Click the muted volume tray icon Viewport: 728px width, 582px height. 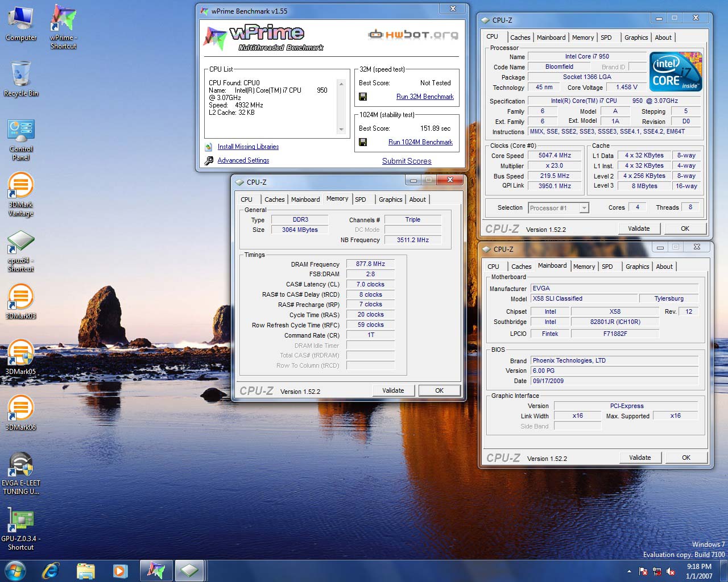(671, 571)
